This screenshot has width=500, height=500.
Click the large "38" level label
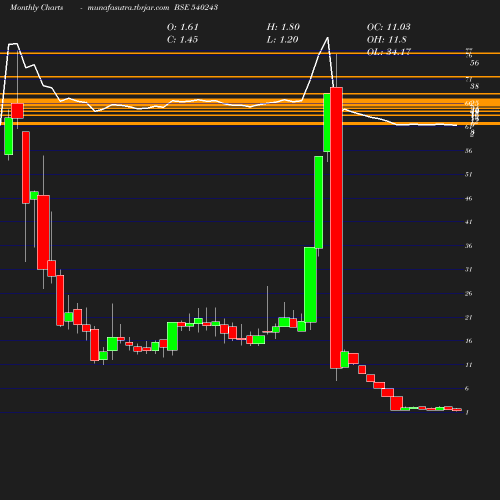click(x=474, y=86)
